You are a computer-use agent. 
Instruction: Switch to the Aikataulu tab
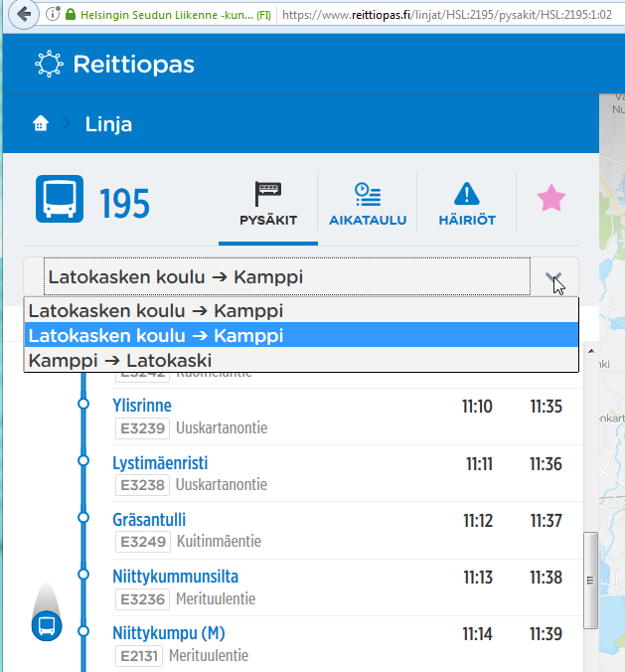(368, 206)
